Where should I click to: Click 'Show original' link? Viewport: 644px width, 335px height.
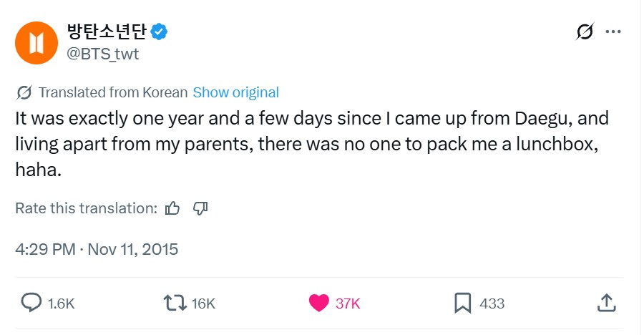(235, 92)
